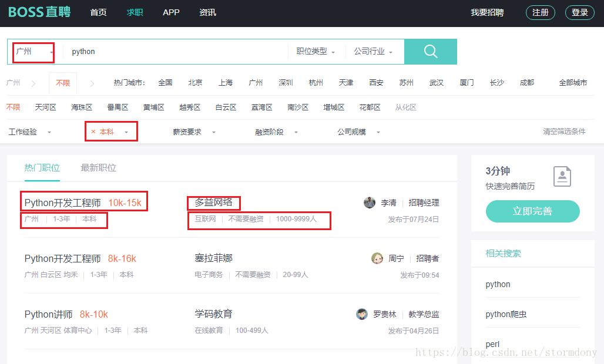
Task: Filter by district 增城区
Action: 334,107
